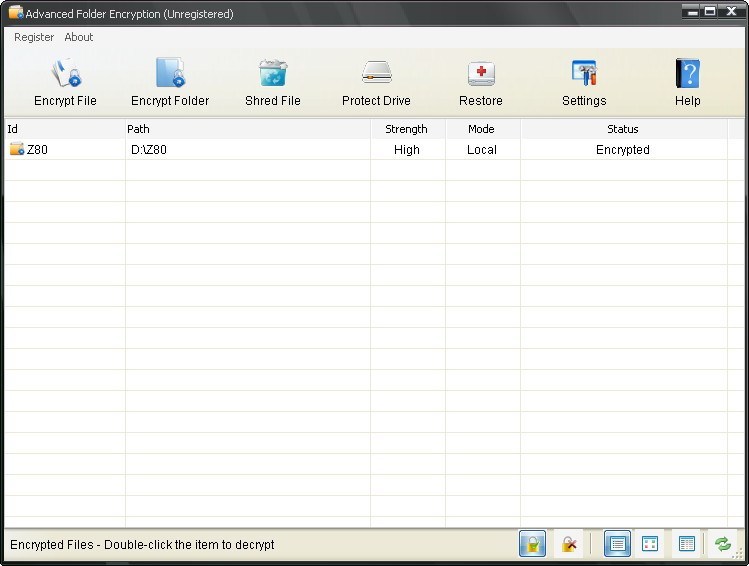Show decrypted files with red-x padlock
The width and height of the screenshot is (749, 566).
click(568, 544)
